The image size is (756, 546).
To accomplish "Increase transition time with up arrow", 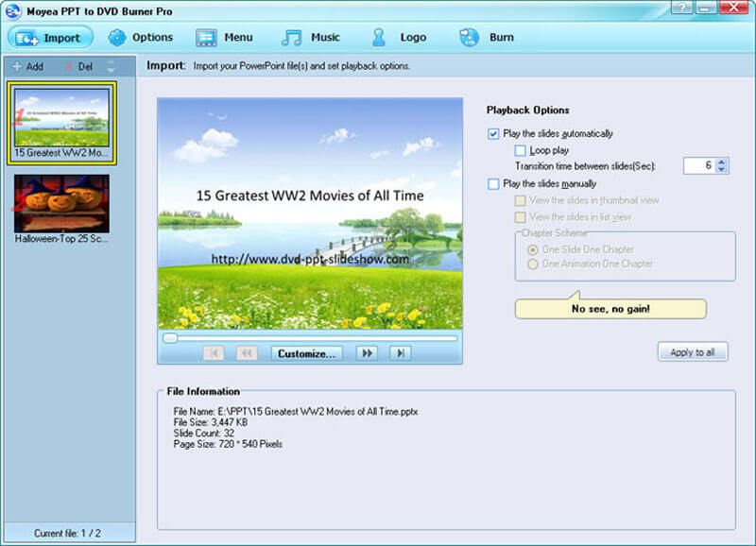I will point(722,162).
